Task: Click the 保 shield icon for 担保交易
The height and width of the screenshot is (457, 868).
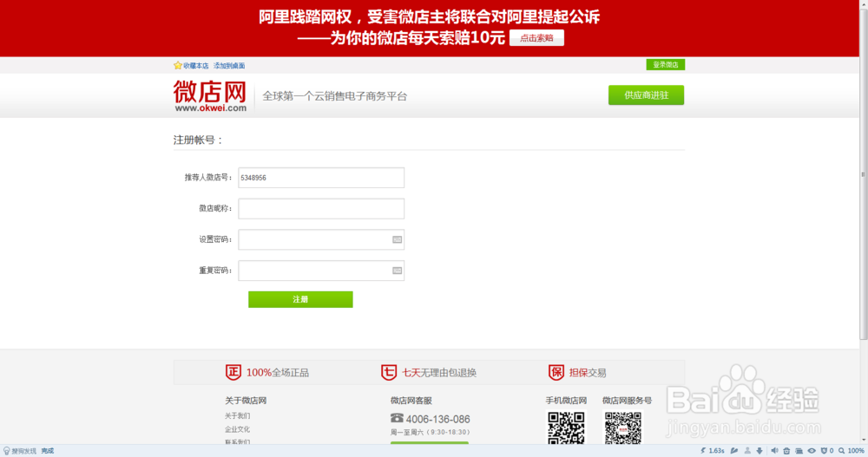Action: 556,372
